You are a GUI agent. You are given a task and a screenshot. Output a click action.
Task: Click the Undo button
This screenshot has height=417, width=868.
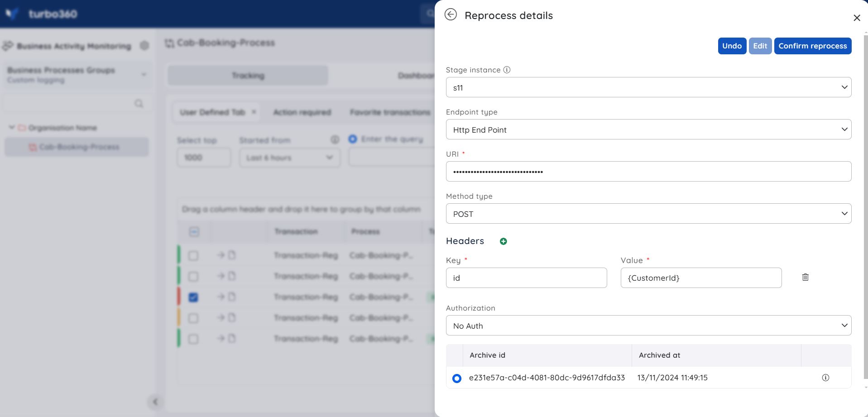(x=732, y=46)
